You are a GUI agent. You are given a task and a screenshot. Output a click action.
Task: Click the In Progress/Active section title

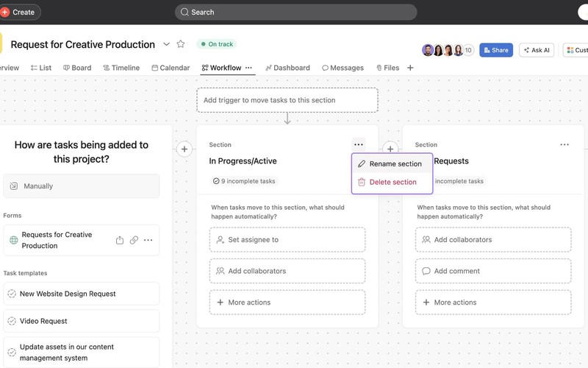point(243,161)
